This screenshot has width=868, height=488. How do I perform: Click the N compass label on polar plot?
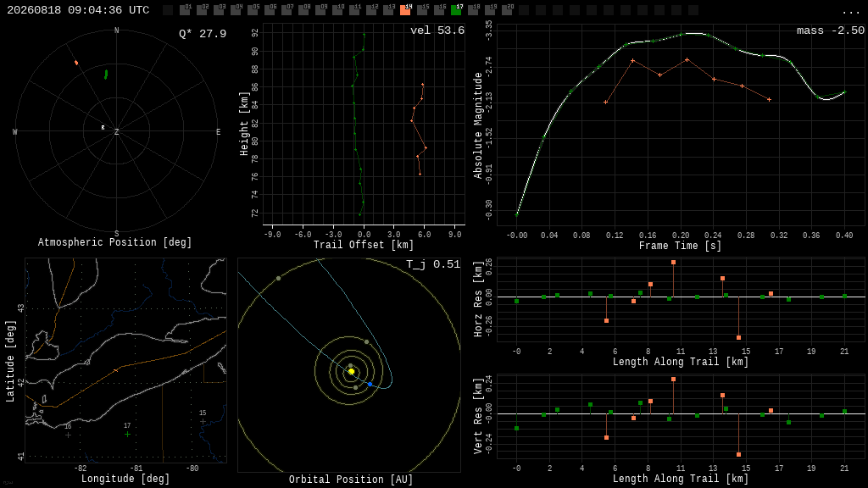pos(116,30)
